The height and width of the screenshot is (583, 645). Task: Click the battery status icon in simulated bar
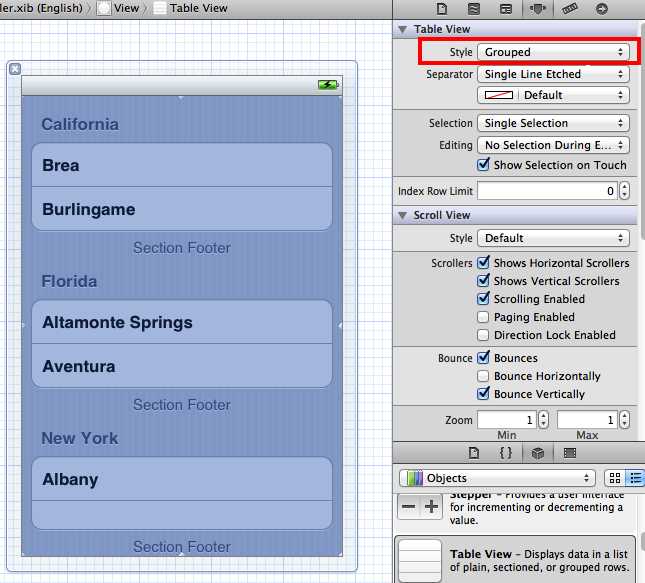click(x=328, y=85)
